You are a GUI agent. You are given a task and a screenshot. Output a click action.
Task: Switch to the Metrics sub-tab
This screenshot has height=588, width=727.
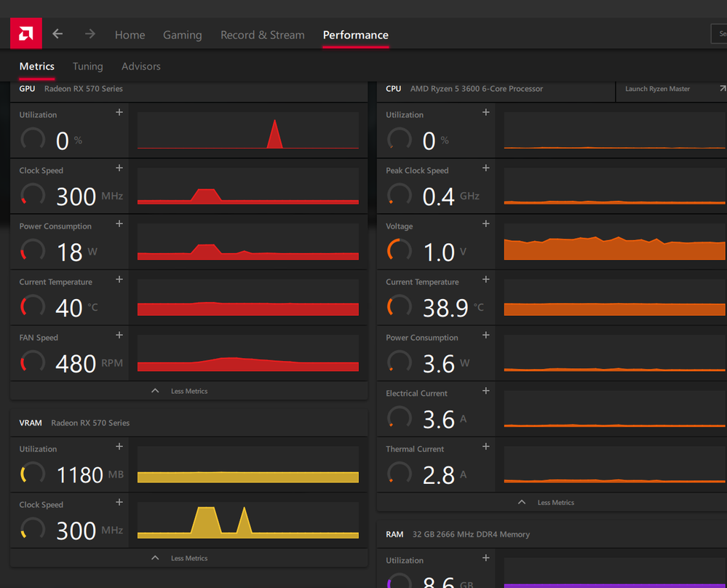36,66
